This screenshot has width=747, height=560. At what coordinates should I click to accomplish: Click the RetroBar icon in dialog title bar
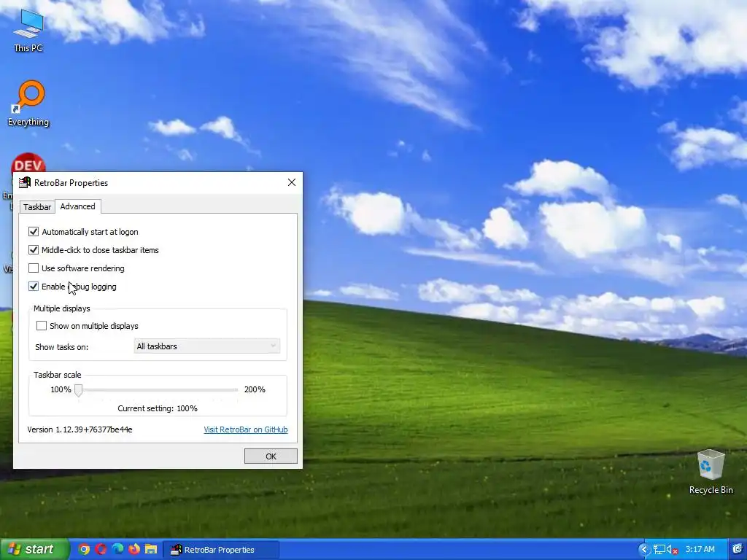(24, 182)
